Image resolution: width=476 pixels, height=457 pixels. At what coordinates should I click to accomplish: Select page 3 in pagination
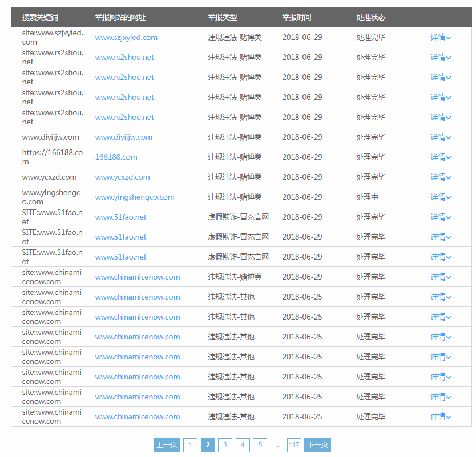click(x=225, y=445)
